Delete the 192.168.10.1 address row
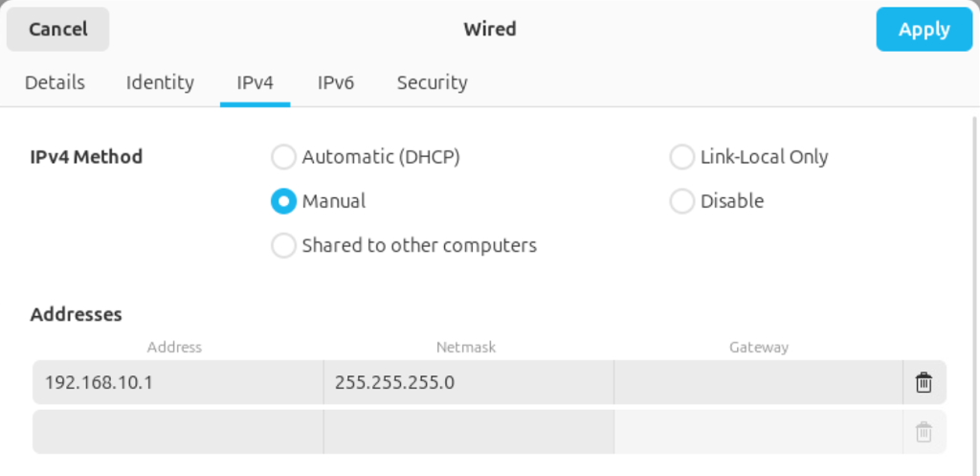Screen dimensions: 980x476 (924, 383)
